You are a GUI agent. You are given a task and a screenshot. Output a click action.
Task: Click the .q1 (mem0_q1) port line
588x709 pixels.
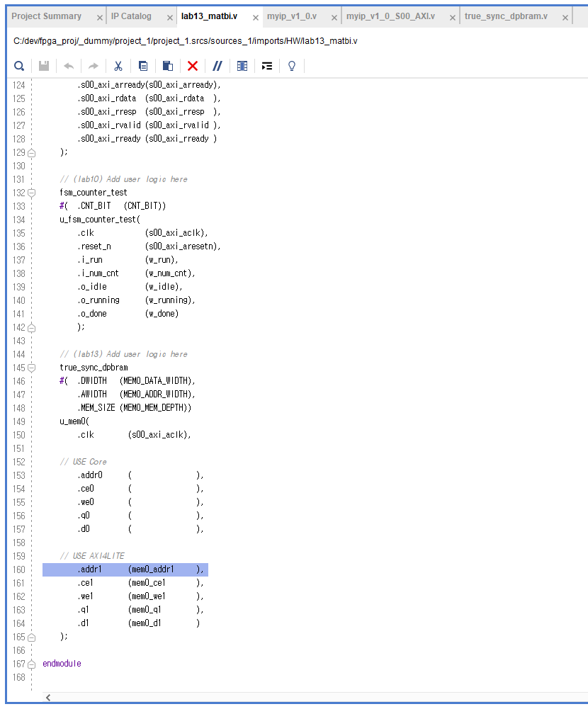[x=140, y=610]
